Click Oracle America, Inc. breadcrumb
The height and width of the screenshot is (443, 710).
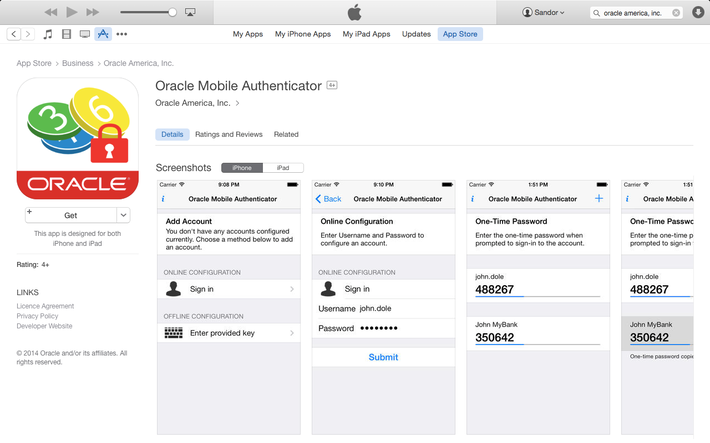tap(139, 63)
